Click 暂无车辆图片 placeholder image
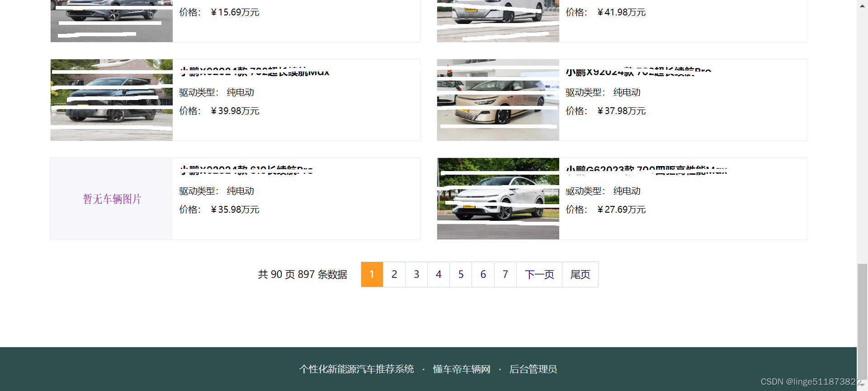 point(112,199)
